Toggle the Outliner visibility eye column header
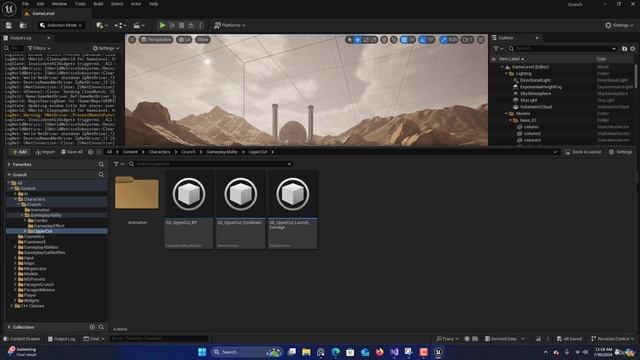The image size is (640, 360). point(494,59)
